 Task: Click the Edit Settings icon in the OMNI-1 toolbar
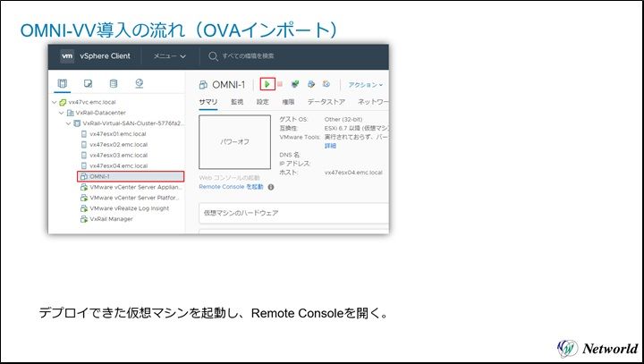click(311, 84)
